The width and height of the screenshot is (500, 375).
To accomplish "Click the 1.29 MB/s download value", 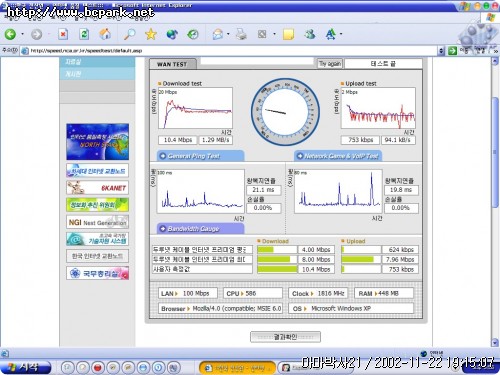I will (x=215, y=140).
